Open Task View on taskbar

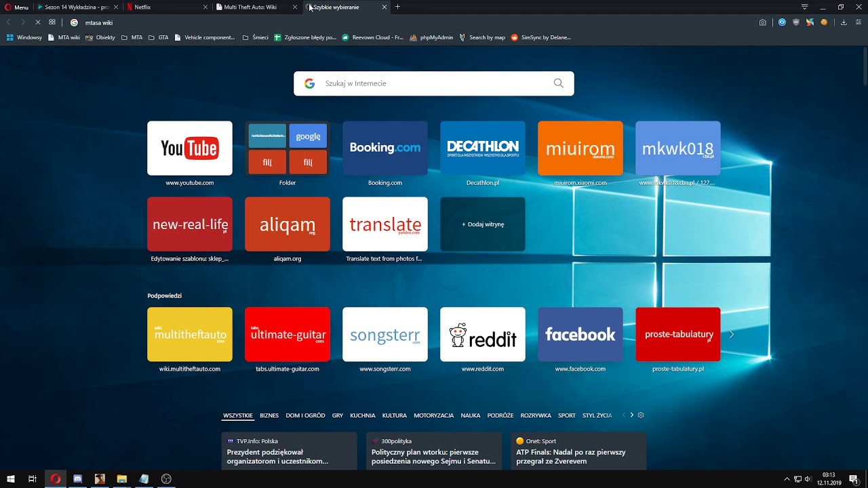(x=33, y=479)
